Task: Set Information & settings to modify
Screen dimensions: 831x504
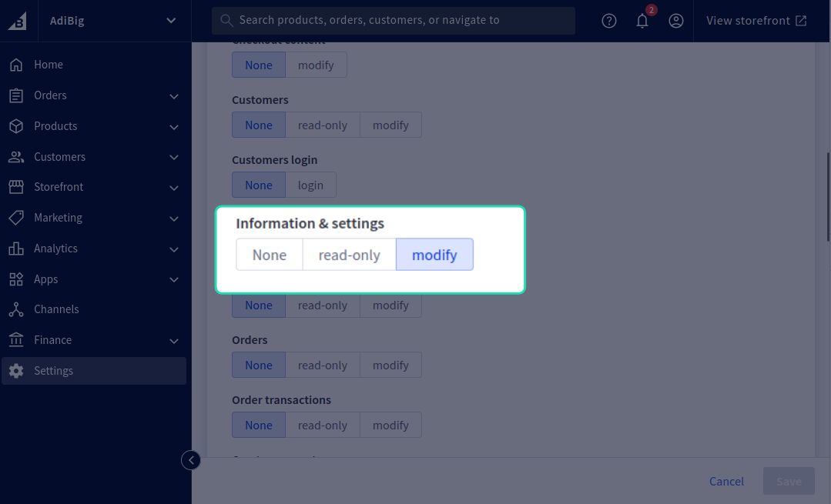Action: (434, 255)
